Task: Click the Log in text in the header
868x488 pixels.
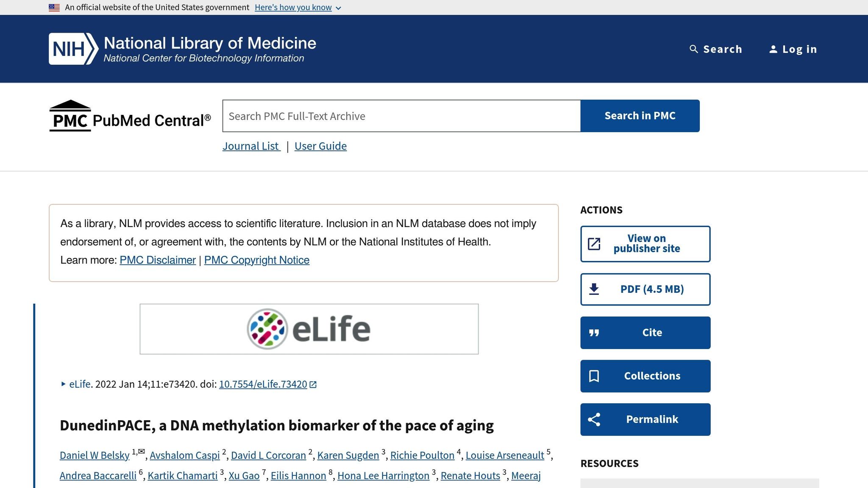Action: tap(800, 49)
